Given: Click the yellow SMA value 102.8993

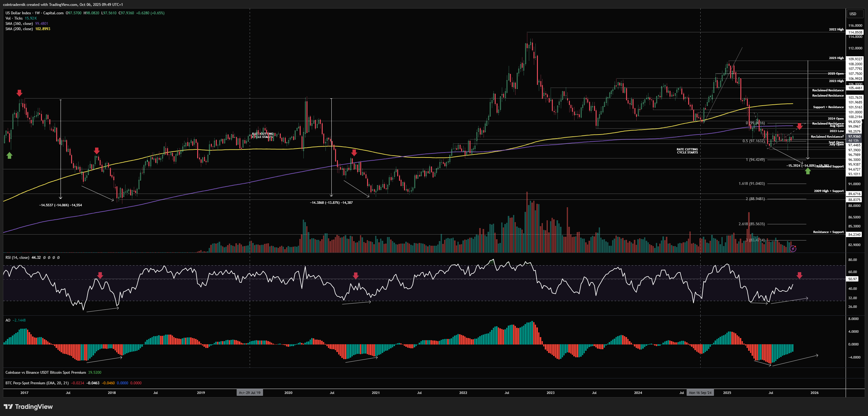Looking at the screenshot, I should click(x=43, y=29).
